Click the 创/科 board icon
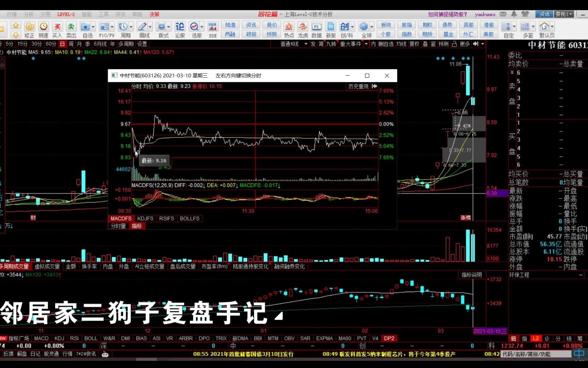Screen dimensions: 588x368 pos(344,27)
